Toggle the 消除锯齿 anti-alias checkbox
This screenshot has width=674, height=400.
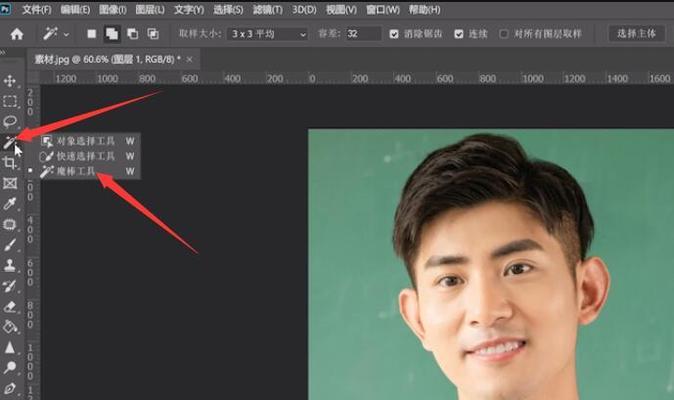coord(394,34)
